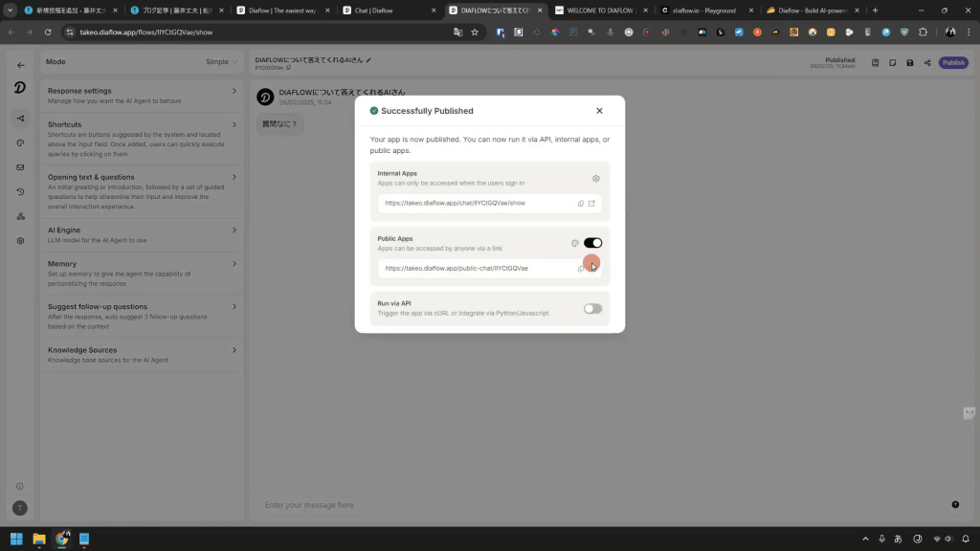The image size is (980, 551).
Task: Expand the Shortcuts section
Action: pos(142,139)
